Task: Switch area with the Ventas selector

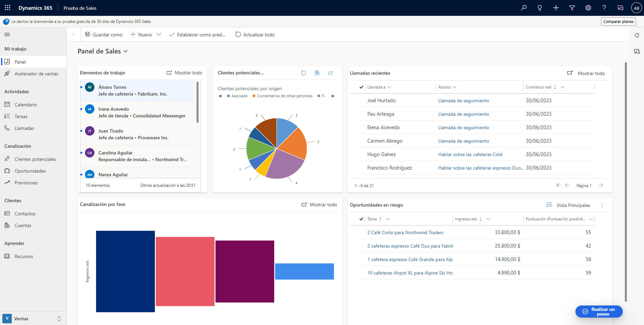Action: [x=33, y=318]
